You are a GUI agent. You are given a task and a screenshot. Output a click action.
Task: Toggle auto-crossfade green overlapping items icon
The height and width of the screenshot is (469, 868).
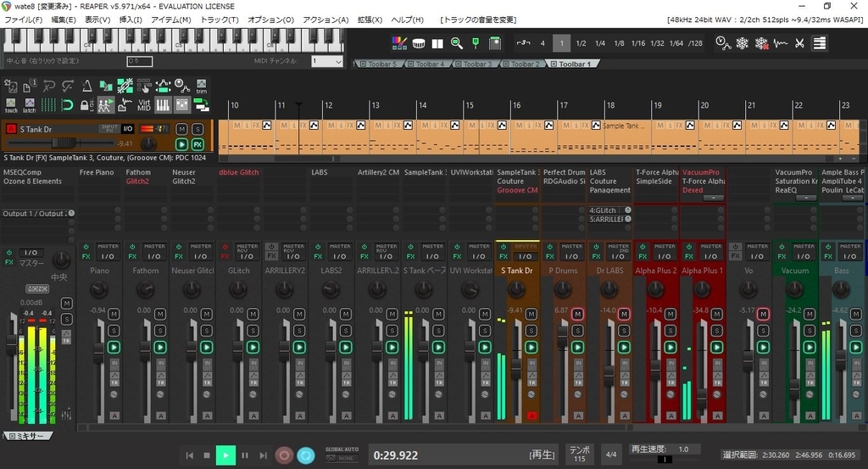click(x=106, y=86)
